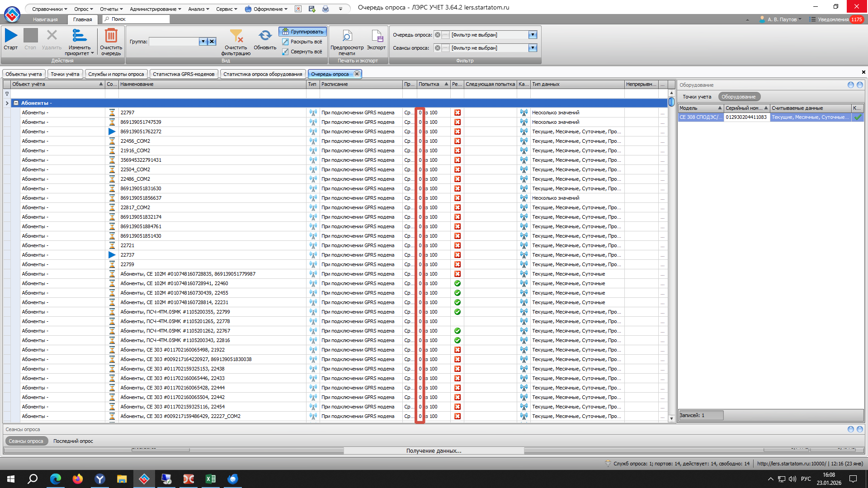Viewport: 868px width, 488px height.
Task: Click the Изменить приоритет icon
Action: [80, 36]
